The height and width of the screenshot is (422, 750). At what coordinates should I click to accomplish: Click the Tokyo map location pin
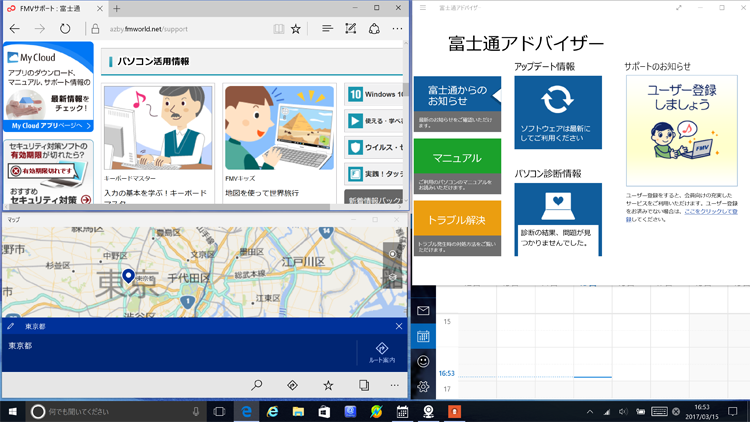pyautogui.click(x=128, y=276)
